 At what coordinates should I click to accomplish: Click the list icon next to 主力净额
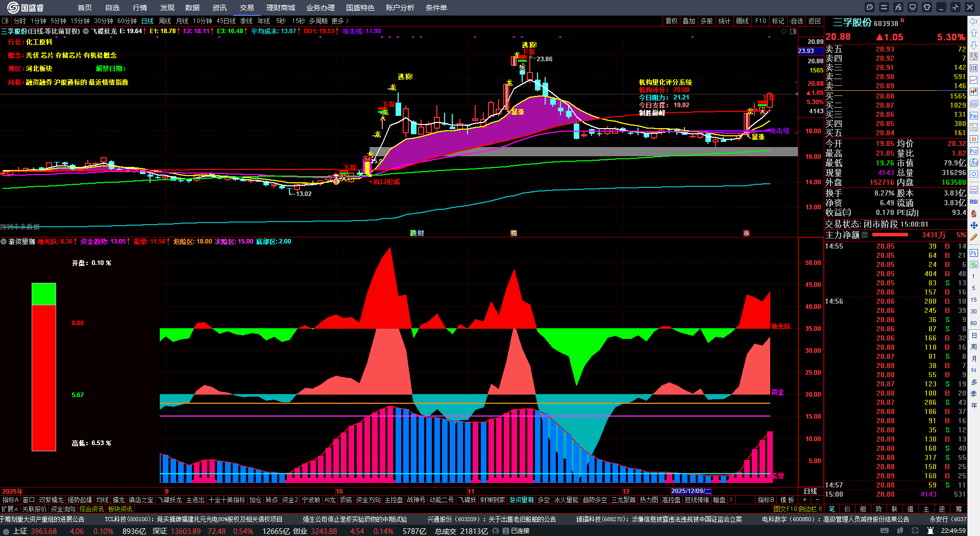click(865, 235)
